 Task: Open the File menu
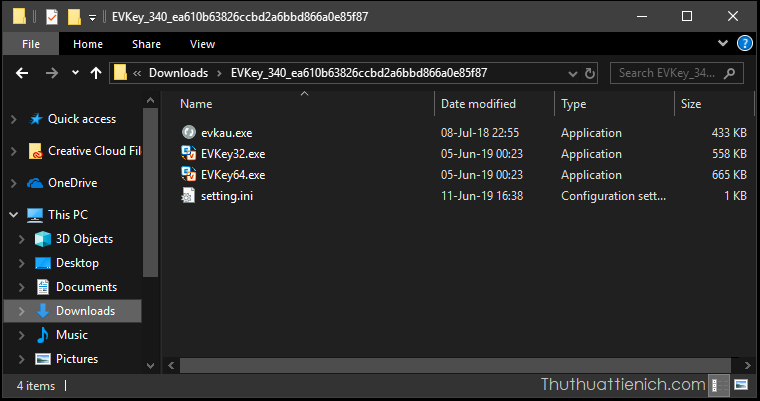(x=31, y=44)
